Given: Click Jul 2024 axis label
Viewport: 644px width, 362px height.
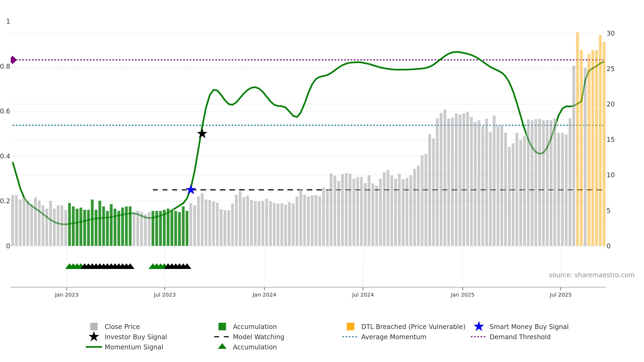Looking at the screenshot, I should pos(363,295).
